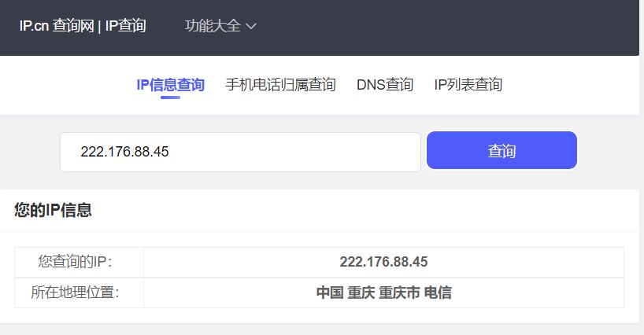Screen dimensions: 644x335
Task: Switch to the IP信息查询 tab
Action: coord(170,85)
